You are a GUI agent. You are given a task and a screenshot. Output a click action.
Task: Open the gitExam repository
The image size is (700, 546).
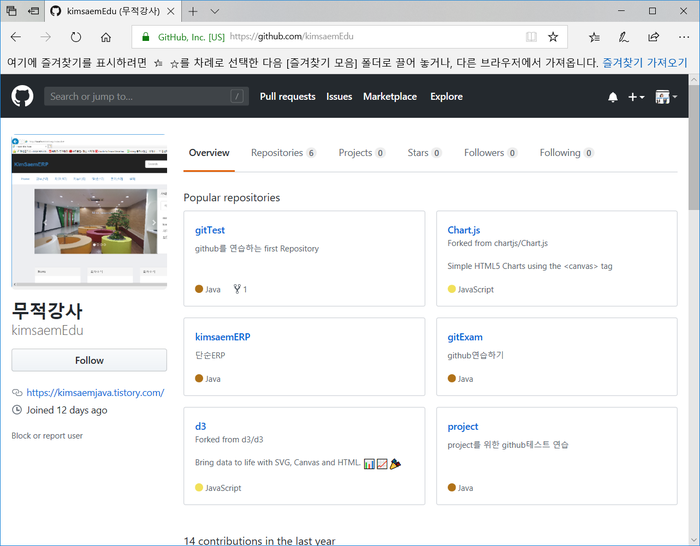tap(465, 337)
